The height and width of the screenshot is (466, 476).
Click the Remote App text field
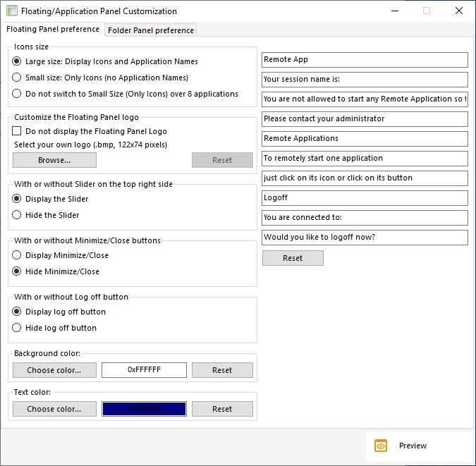pyautogui.click(x=365, y=60)
